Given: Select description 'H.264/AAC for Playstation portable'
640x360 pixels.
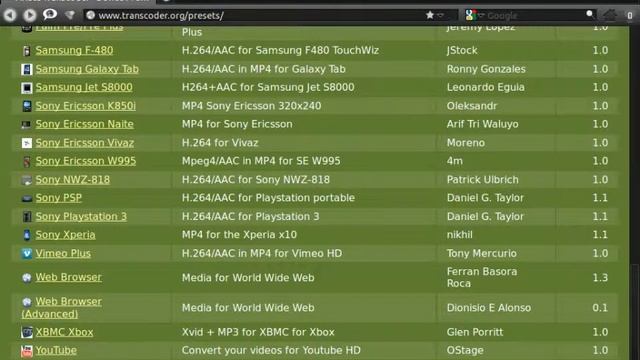Looking at the screenshot, I should coord(268,198).
